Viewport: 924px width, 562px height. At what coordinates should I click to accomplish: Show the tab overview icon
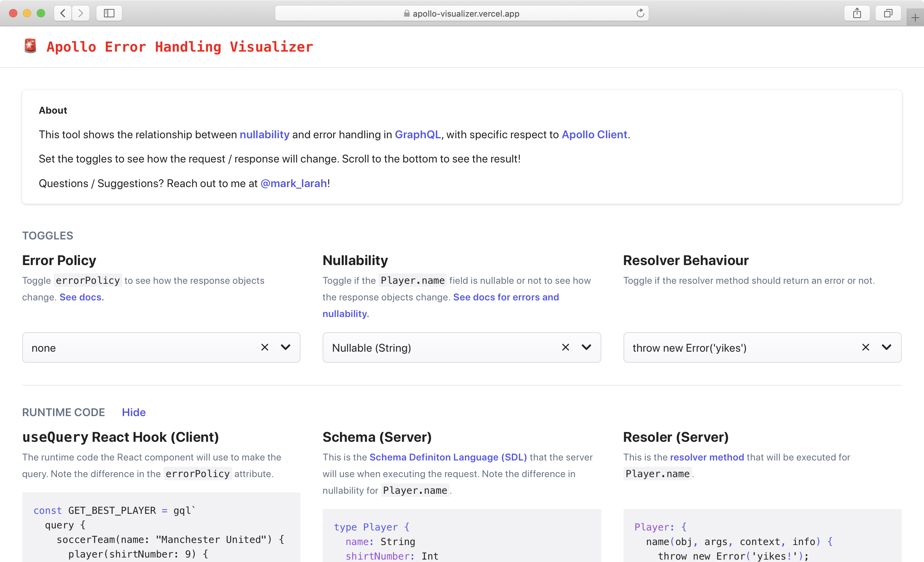tap(888, 14)
